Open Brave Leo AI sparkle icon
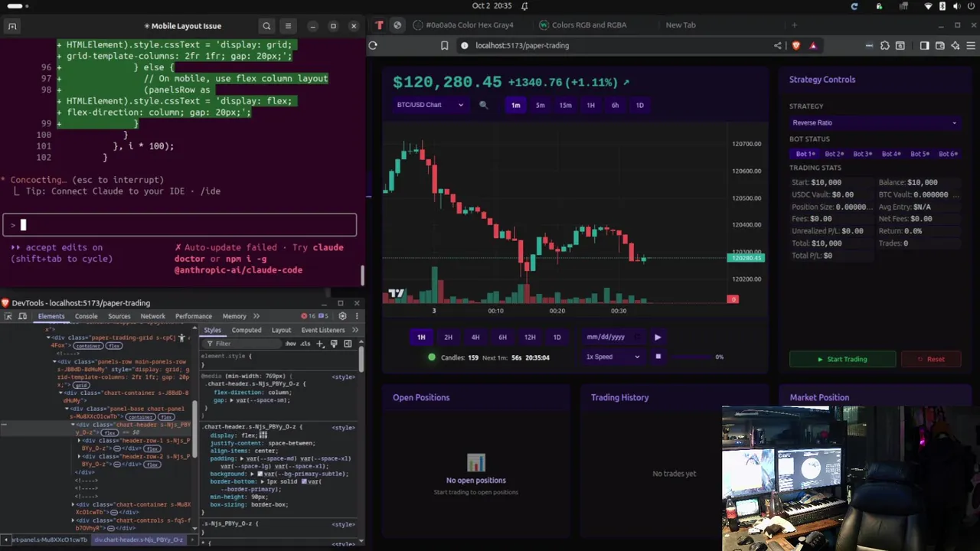 coord(955,45)
